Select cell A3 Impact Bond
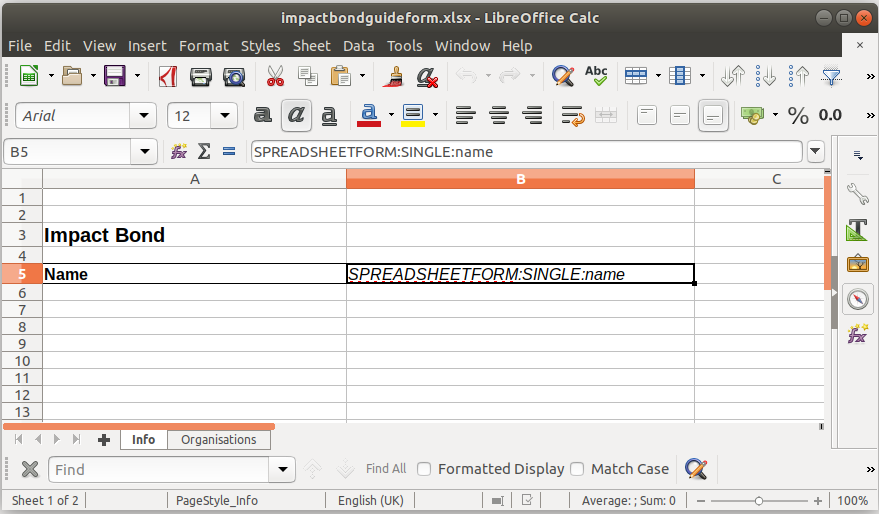Image resolution: width=879 pixels, height=514 pixels. (195, 235)
